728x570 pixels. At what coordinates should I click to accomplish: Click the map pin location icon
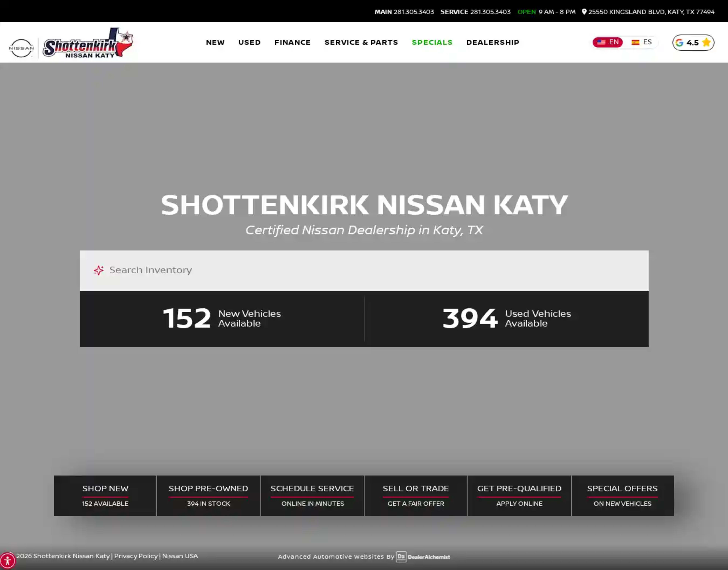point(584,12)
